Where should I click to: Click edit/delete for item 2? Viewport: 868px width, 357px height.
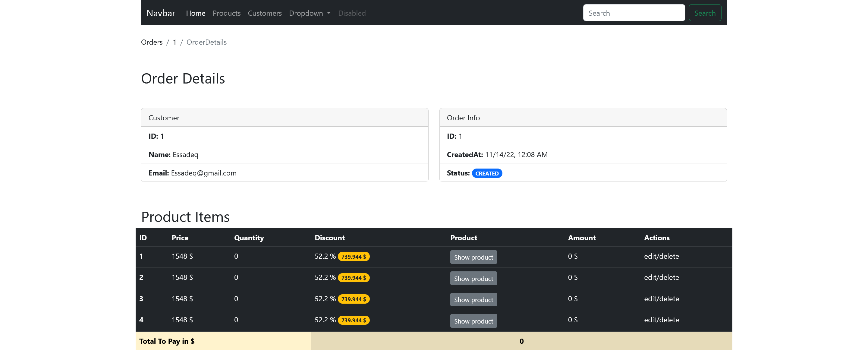[661, 277]
